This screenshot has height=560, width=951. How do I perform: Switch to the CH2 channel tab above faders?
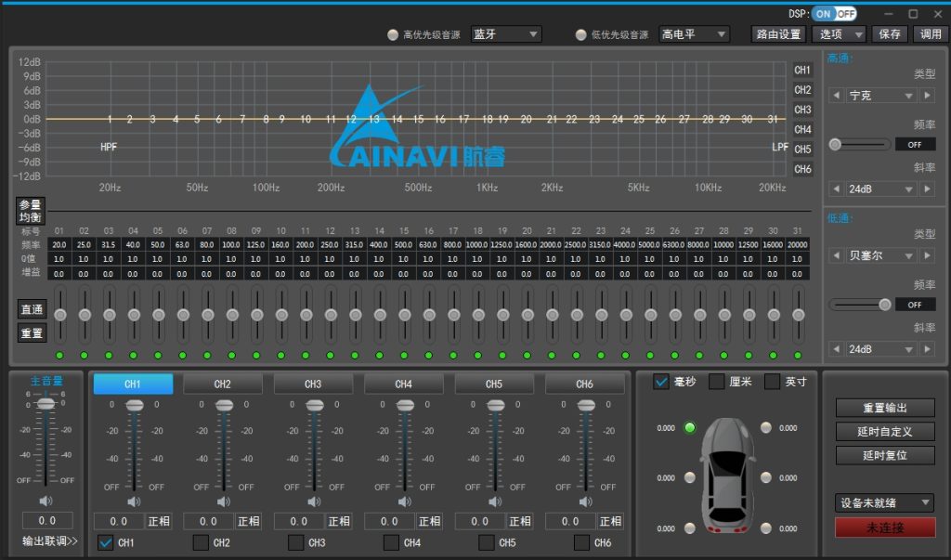[x=223, y=384]
